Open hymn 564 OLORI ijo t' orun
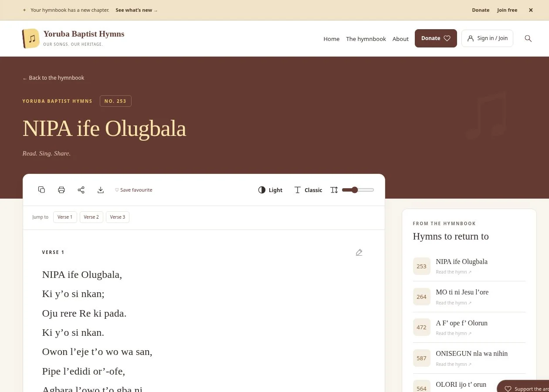Image resolution: width=549 pixels, height=392 pixels. pos(469,387)
